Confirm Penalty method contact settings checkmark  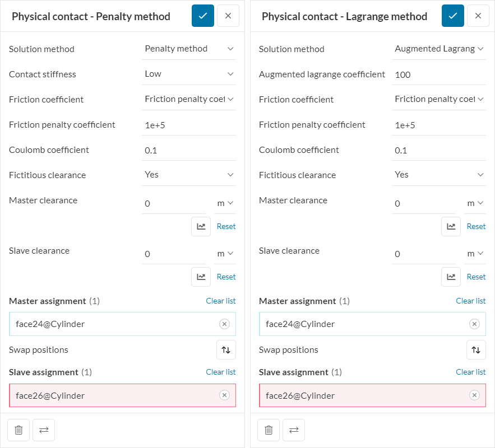(202, 16)
